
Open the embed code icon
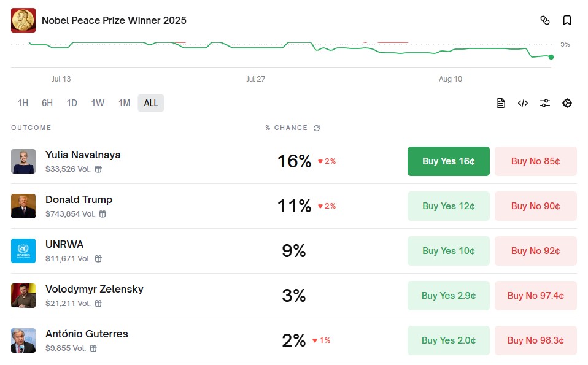(x=523, y=103)
